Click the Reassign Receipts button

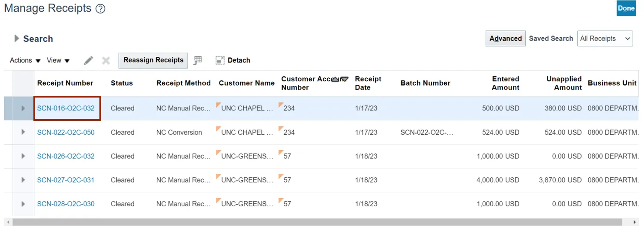click(x=153, y=60)
